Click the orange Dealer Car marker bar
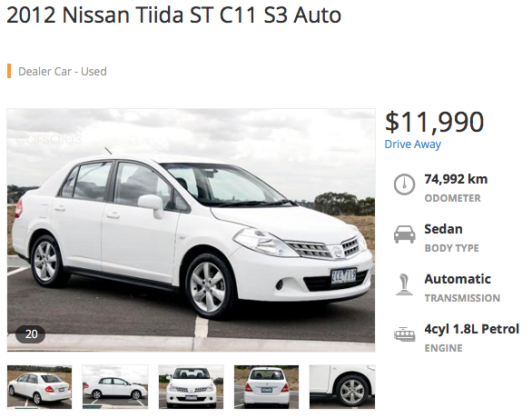532x418 pixels. pos(9,71)
